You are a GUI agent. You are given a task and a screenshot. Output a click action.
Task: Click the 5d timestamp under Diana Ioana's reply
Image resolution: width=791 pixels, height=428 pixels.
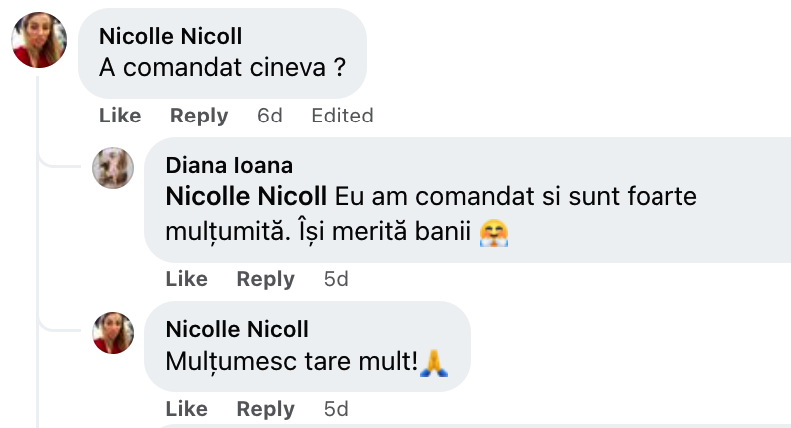point(336,279)
